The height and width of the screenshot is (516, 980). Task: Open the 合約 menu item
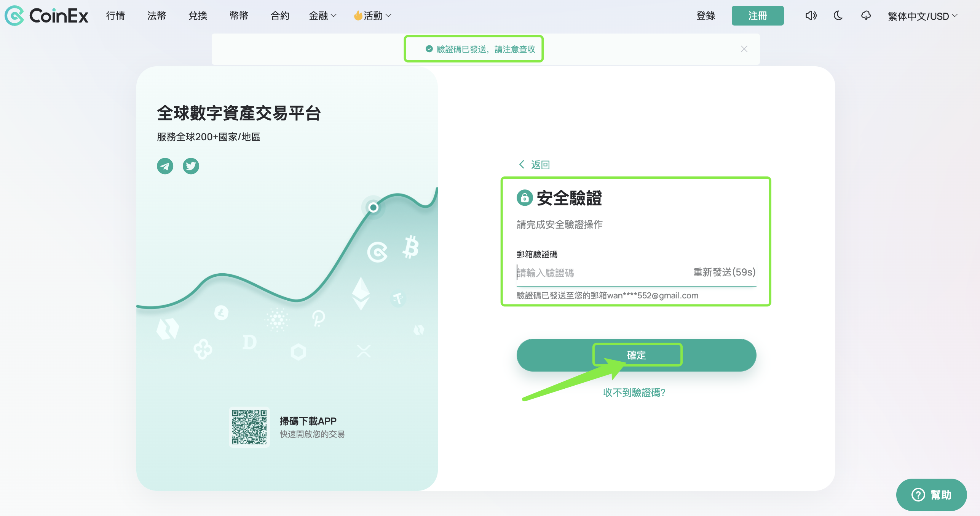[x=280, y=16]
